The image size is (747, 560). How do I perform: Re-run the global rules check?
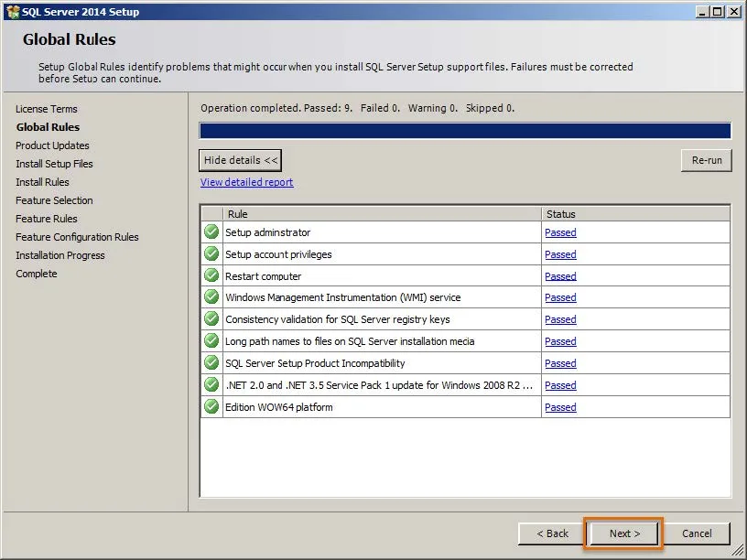[x=707, y=160]
